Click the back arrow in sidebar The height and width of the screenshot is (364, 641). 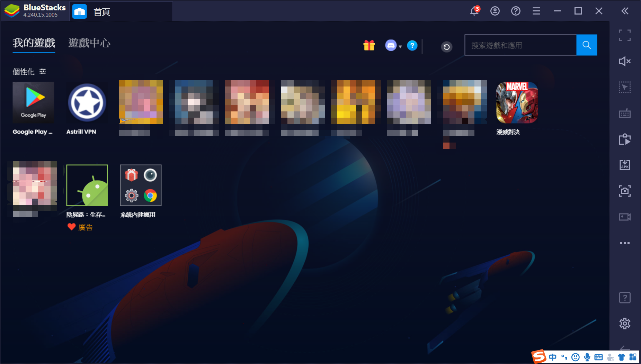pyautogui.click(x=625, y=348)
